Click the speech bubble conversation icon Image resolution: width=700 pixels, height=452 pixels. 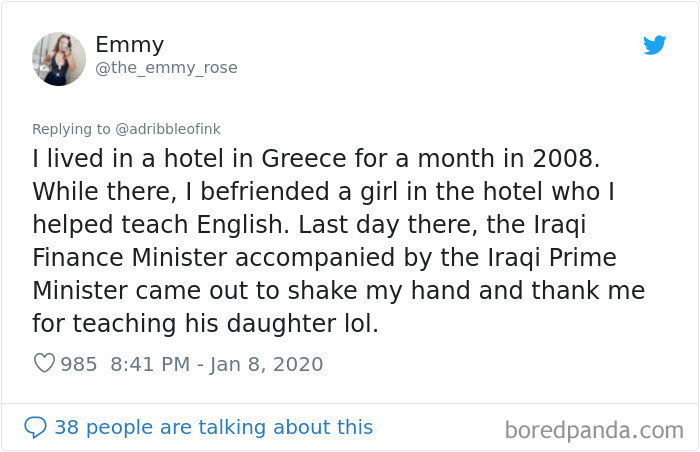click(x=36, y=427)
